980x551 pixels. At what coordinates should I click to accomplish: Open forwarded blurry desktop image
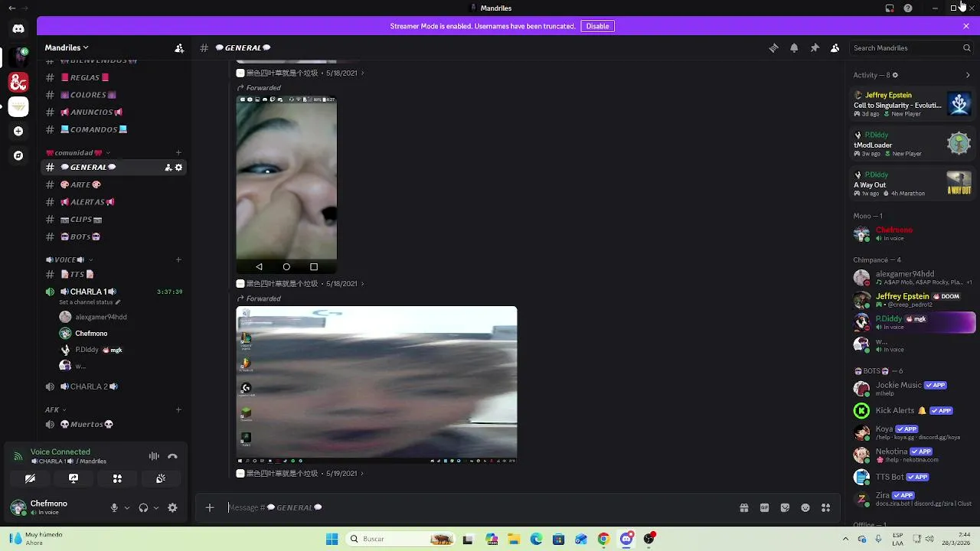(377, 385)
